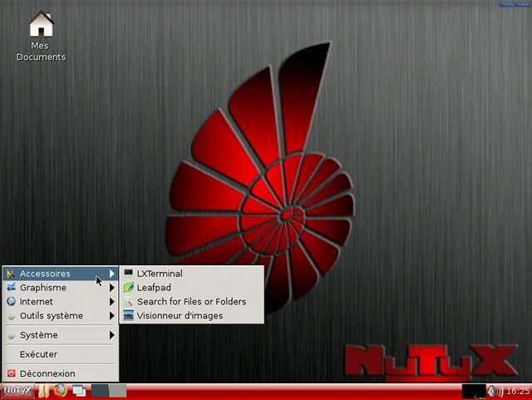Viewport: 532px width, 400px height.
Task: Click the volume speaker icon
Action: (x=495, y=391)
